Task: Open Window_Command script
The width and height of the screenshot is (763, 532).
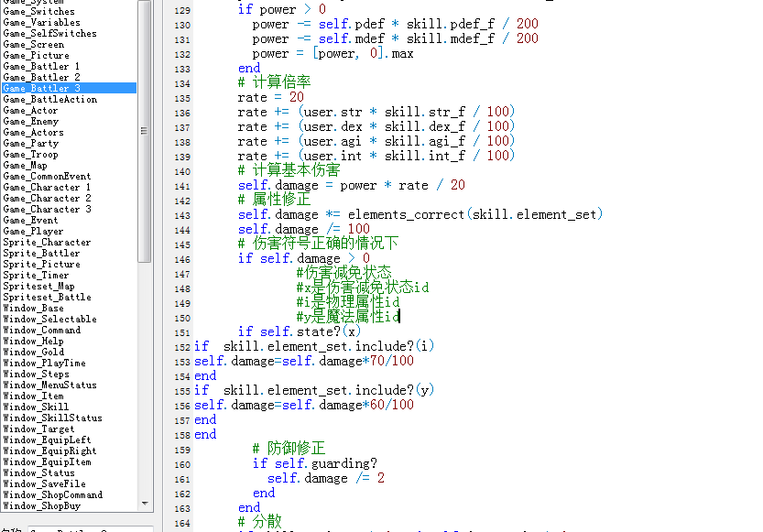Action: (42, 331)
